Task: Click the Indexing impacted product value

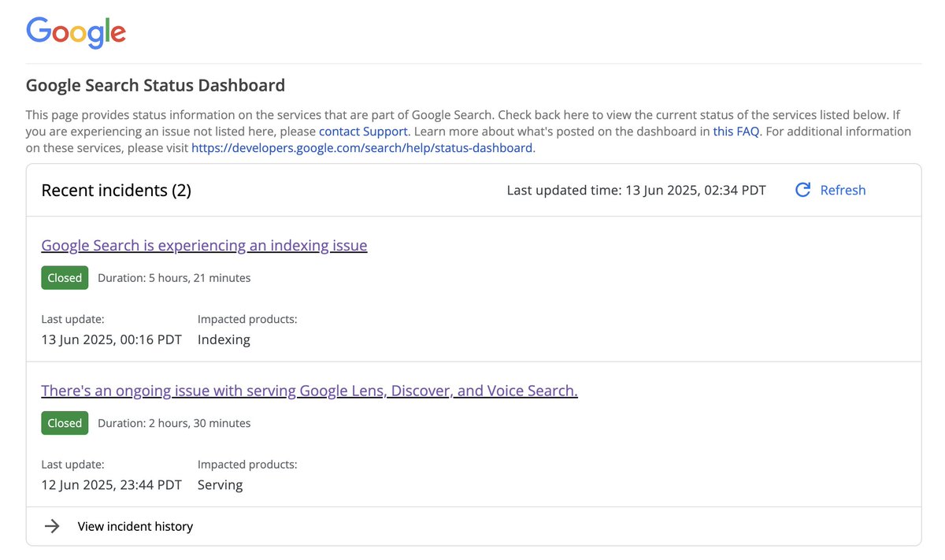Action: (x=224, y=339)
